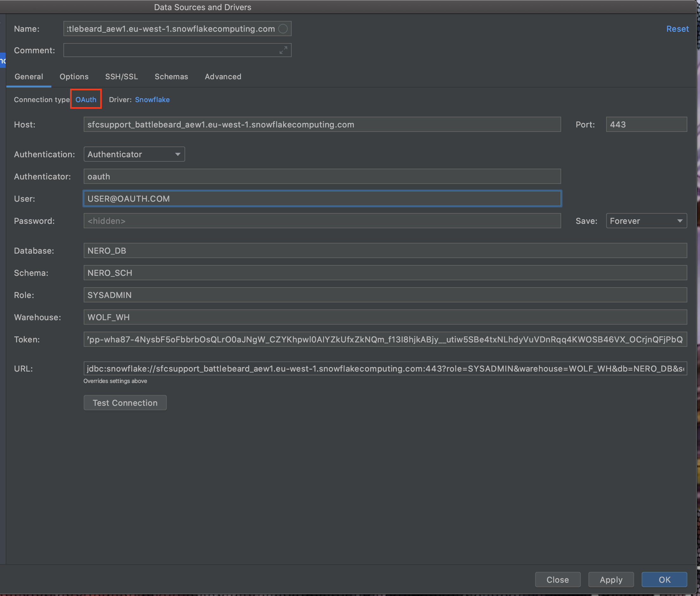700x596 pixels.
Task: Open the SSH/SSL tab
Action: tap(121, 77)
